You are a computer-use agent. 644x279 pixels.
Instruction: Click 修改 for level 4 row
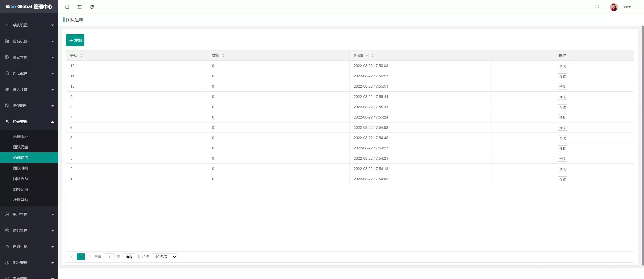562,148
